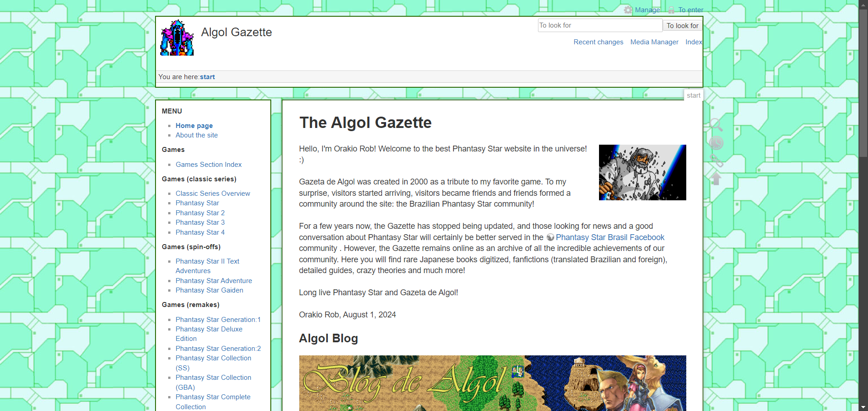Open About the site menu link
Viewport: 868px width, 411px height.
point(197,135)
